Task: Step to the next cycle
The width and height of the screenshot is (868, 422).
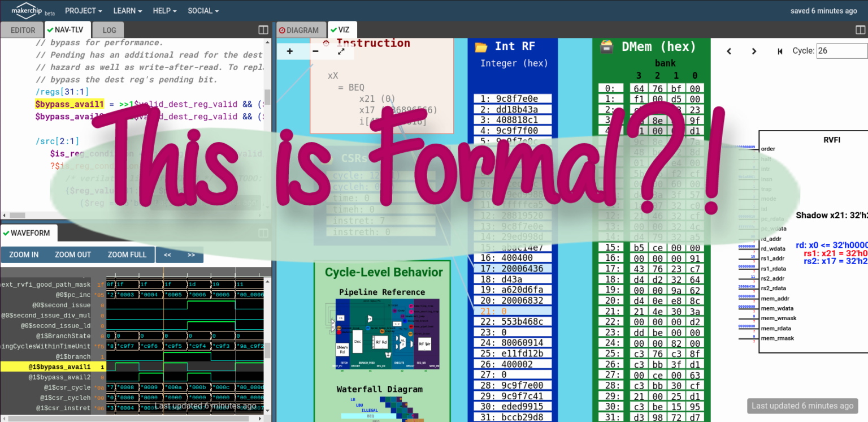Action: click(x=754, y=51)
